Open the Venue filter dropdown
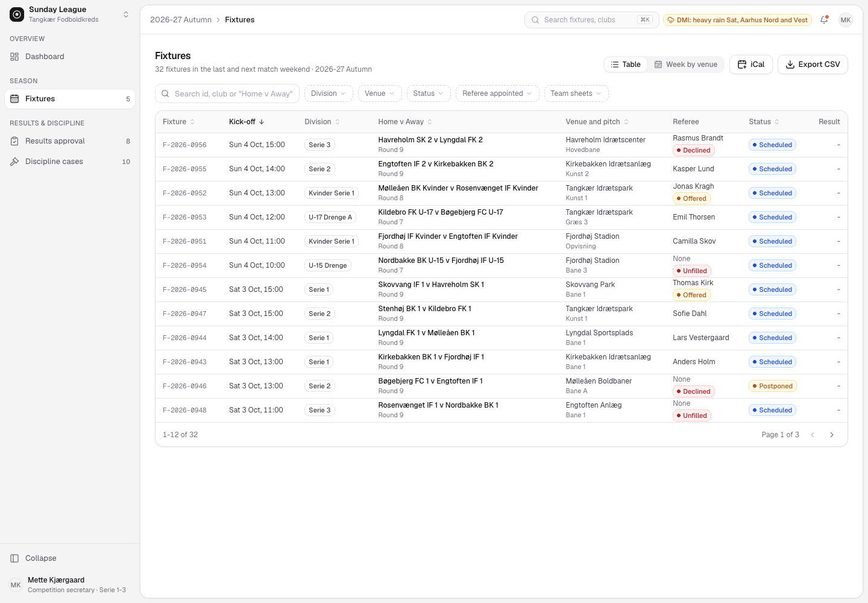 pyautogui.click(x=380, y=93)
